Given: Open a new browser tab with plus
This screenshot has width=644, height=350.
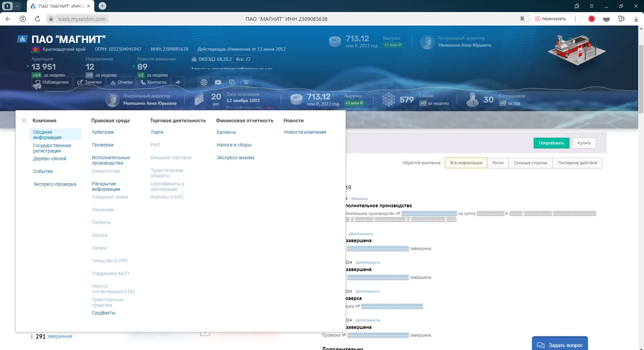Looking at the screenshot, I should [103, 6].
